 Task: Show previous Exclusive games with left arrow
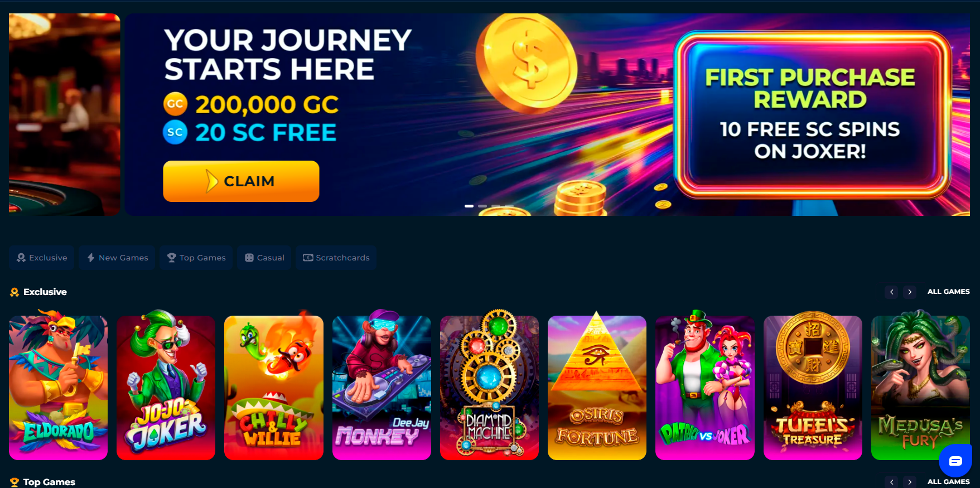point(891,292)
